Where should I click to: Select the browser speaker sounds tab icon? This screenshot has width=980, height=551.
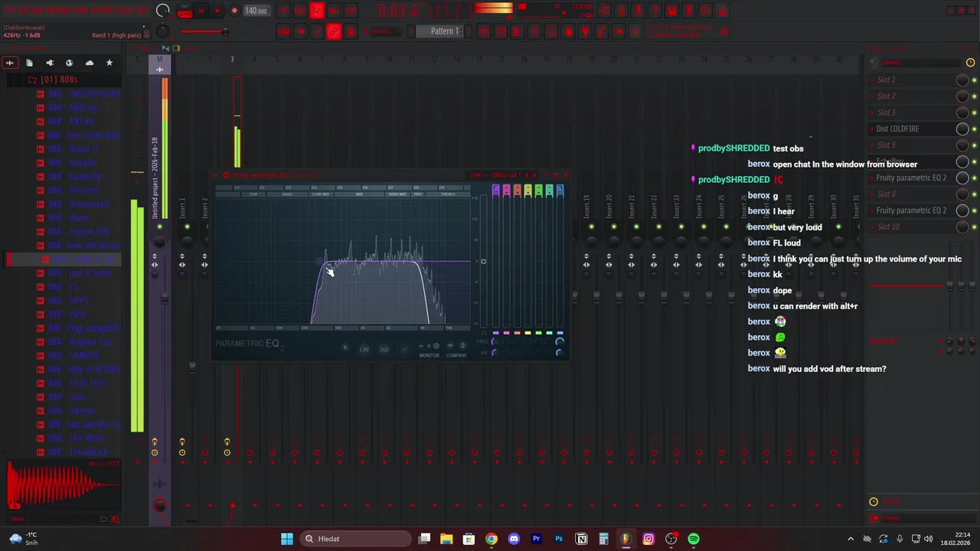coord(49,63)
